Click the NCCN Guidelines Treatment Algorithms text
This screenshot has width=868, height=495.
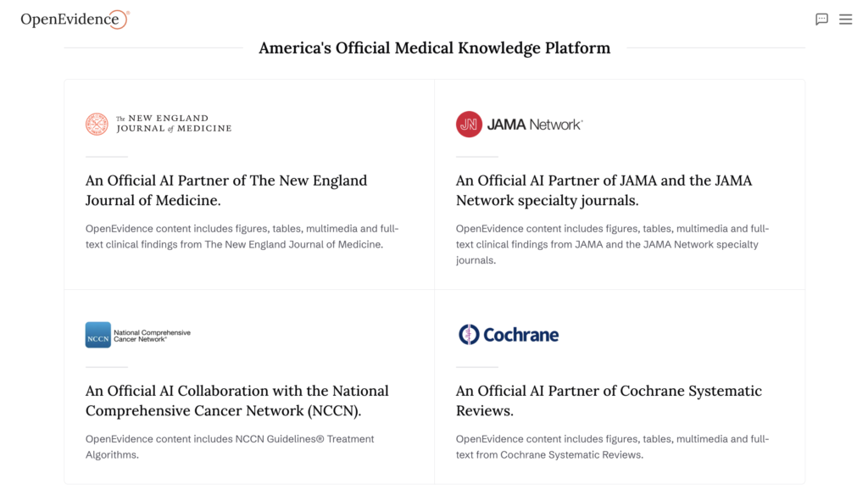(230, 447)
